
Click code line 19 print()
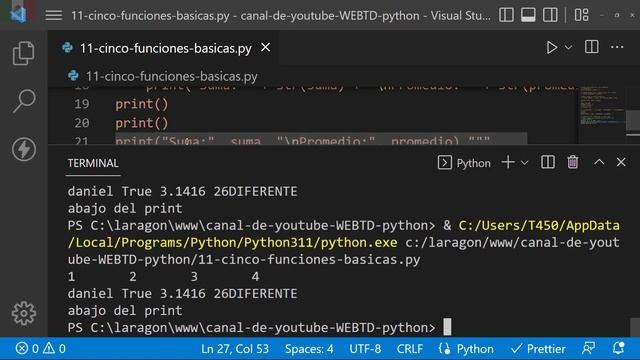[x=142, y=104]
